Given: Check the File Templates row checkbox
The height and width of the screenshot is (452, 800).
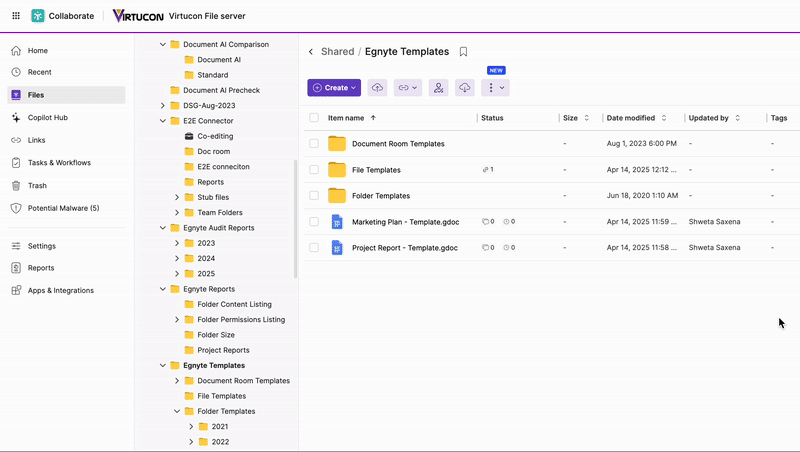Looking at the screenshot, I should pyautogui.click(x=314, y=169).
